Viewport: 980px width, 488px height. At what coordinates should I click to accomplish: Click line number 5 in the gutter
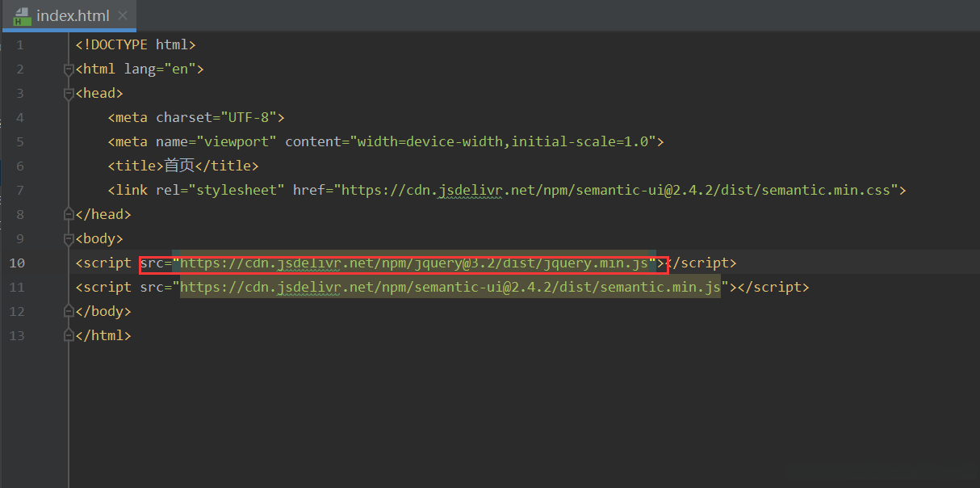pos(20,142)
